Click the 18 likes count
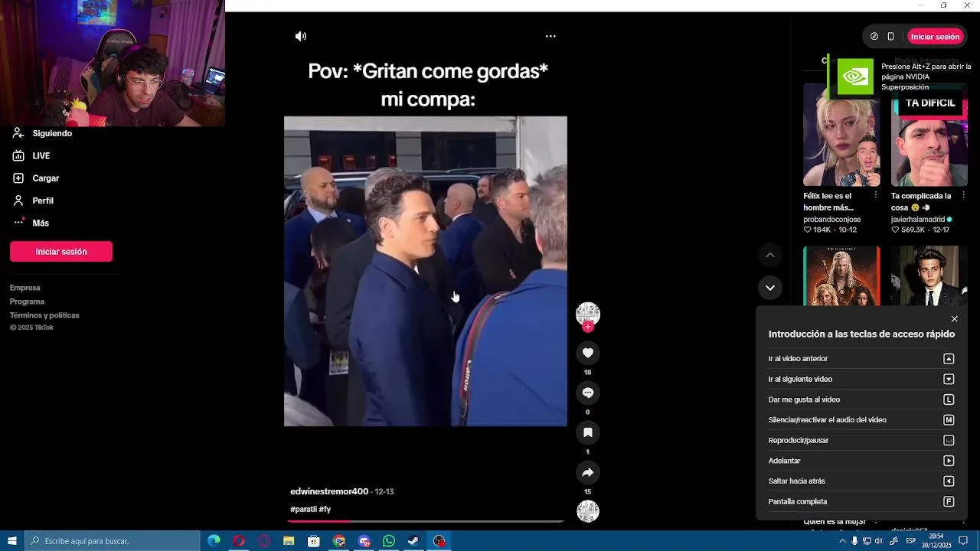 click(x=588, y=373)
